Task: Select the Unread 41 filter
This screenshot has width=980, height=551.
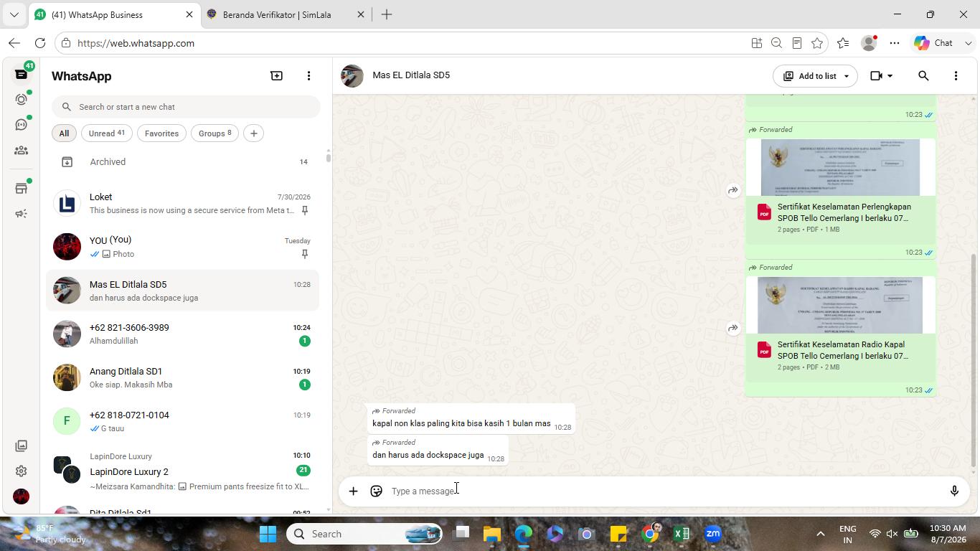Action: tap(106, 133)
